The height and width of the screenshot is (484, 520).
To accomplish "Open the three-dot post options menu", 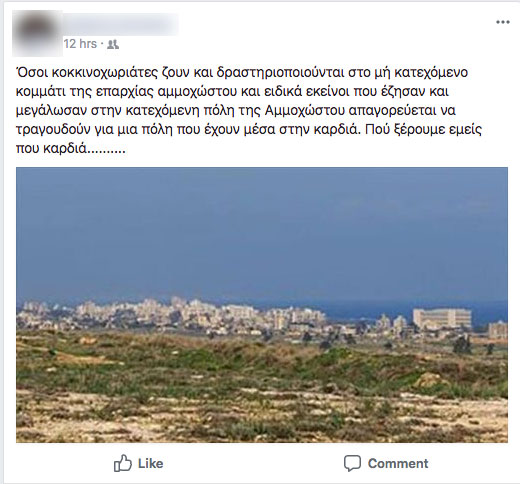I will [503, 22].
